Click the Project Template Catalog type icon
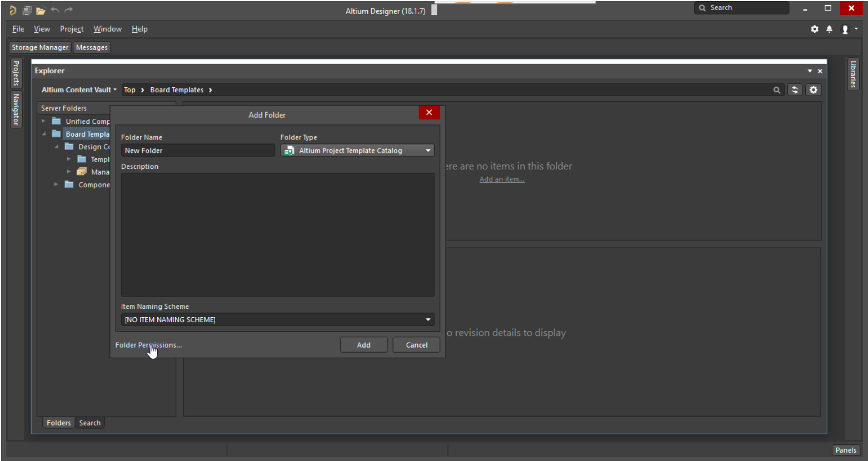The width and height of the screenshot is (868, 461). (x=289, y=151)
